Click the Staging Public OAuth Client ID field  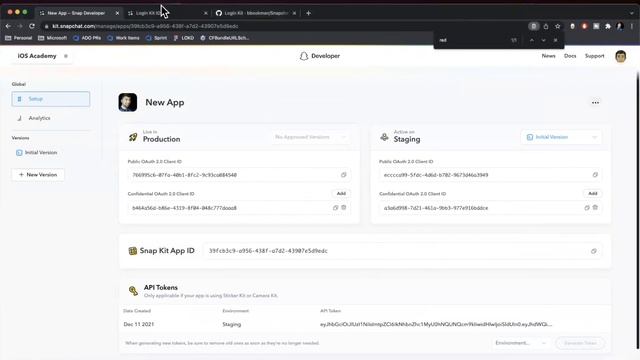[490, 175]
